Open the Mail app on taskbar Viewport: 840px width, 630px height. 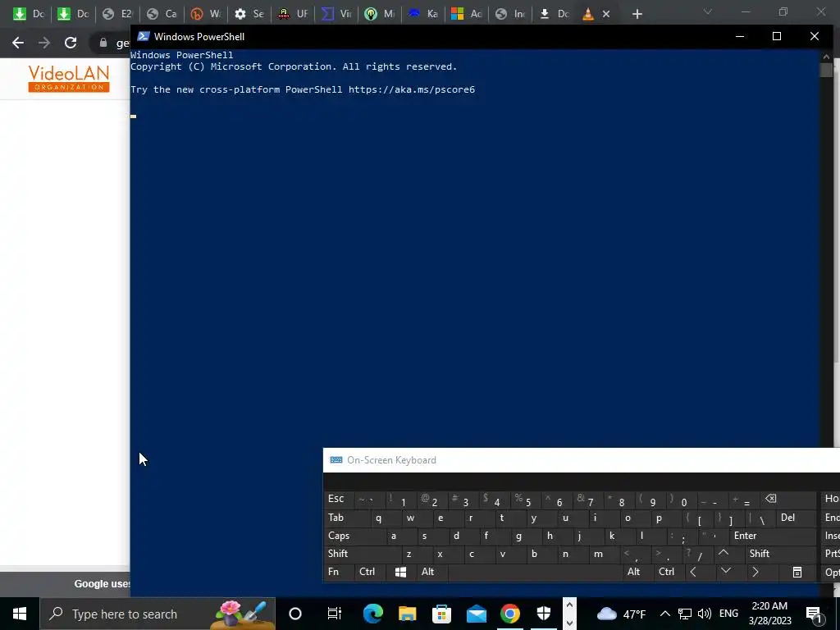click(x=477, y=614)
